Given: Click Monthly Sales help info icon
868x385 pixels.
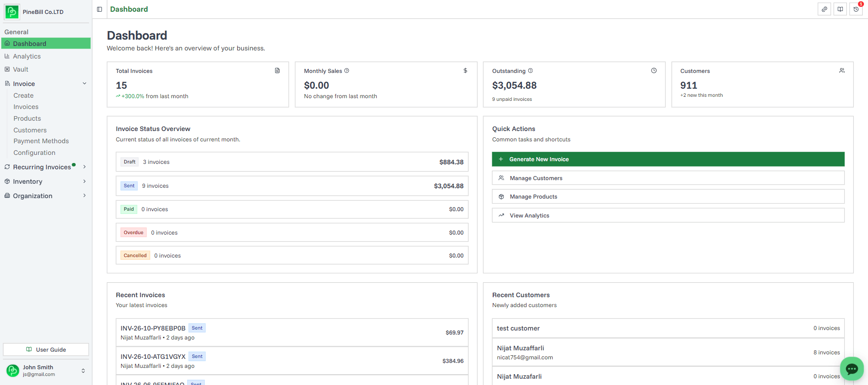Looking at the screenshot, I should (x=346, y=71).
